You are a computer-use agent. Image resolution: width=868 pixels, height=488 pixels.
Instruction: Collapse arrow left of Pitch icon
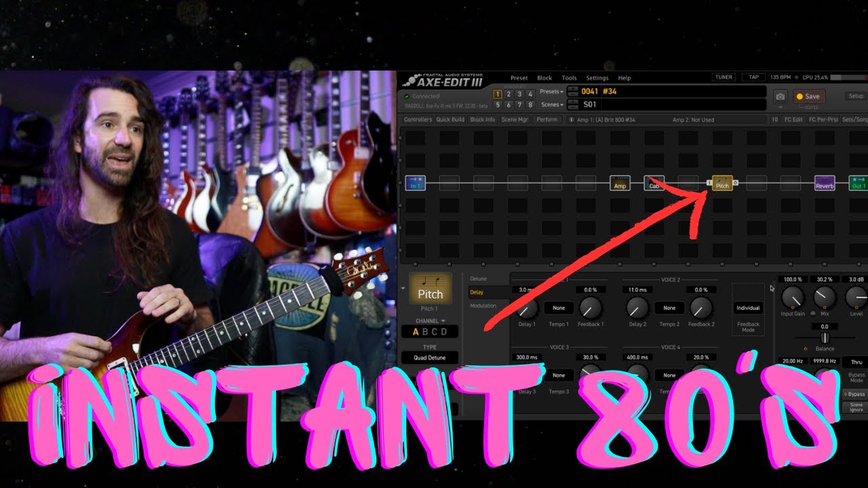point(403,288)
